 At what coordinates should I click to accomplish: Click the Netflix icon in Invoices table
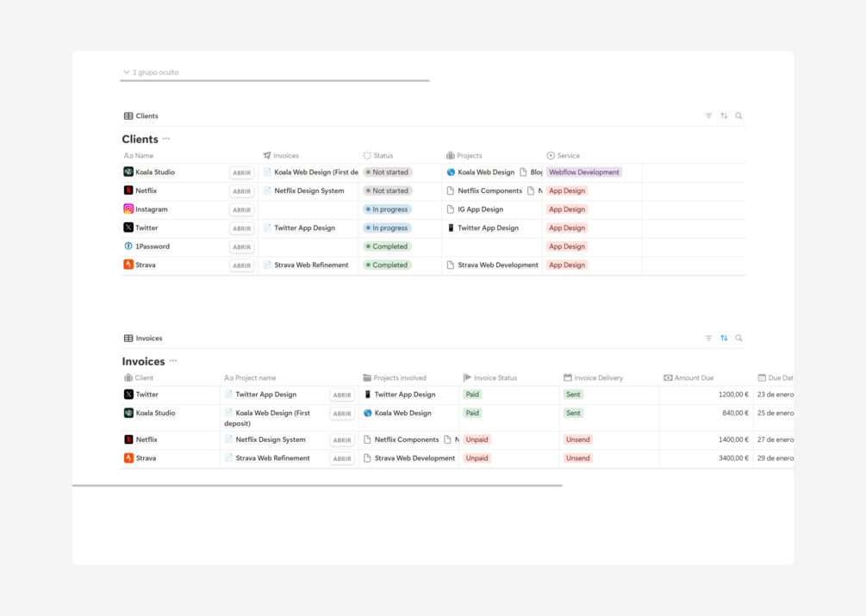(x=128, y=439)
